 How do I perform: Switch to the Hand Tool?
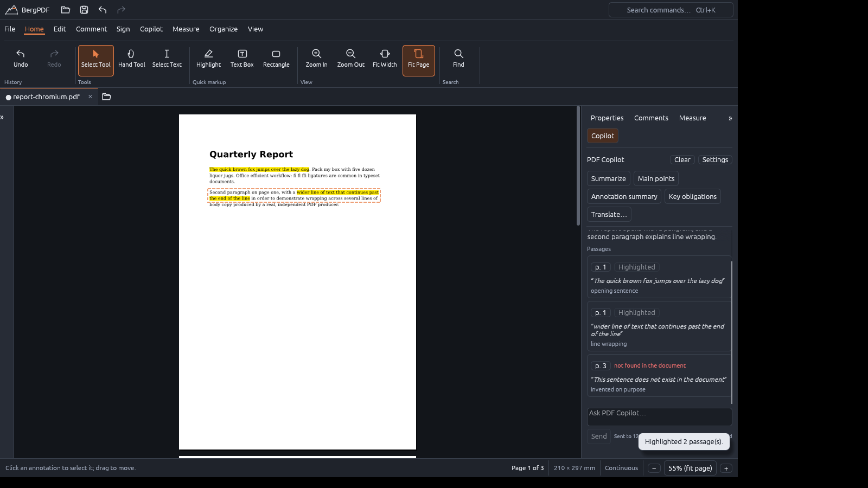coord(132,60)
